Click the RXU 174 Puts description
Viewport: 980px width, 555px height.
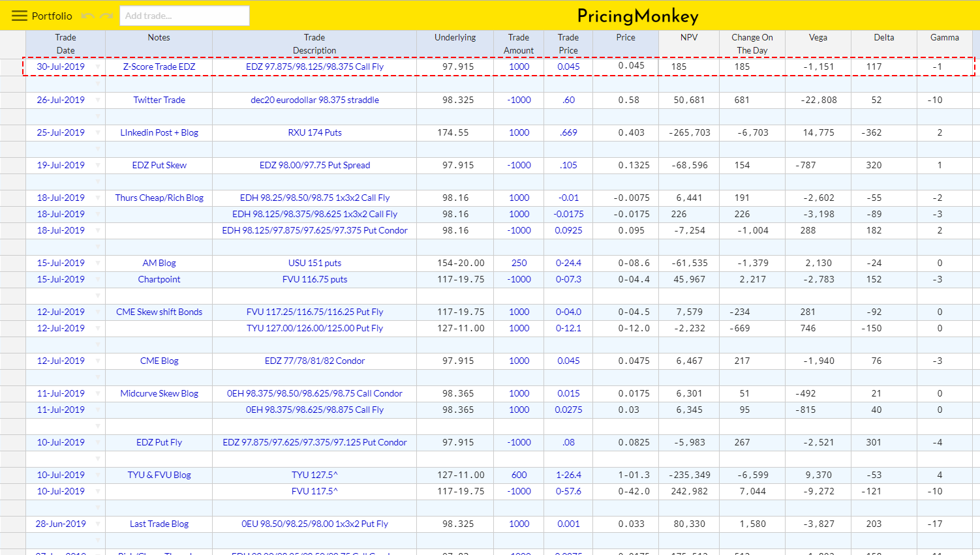tap(314, 132)
